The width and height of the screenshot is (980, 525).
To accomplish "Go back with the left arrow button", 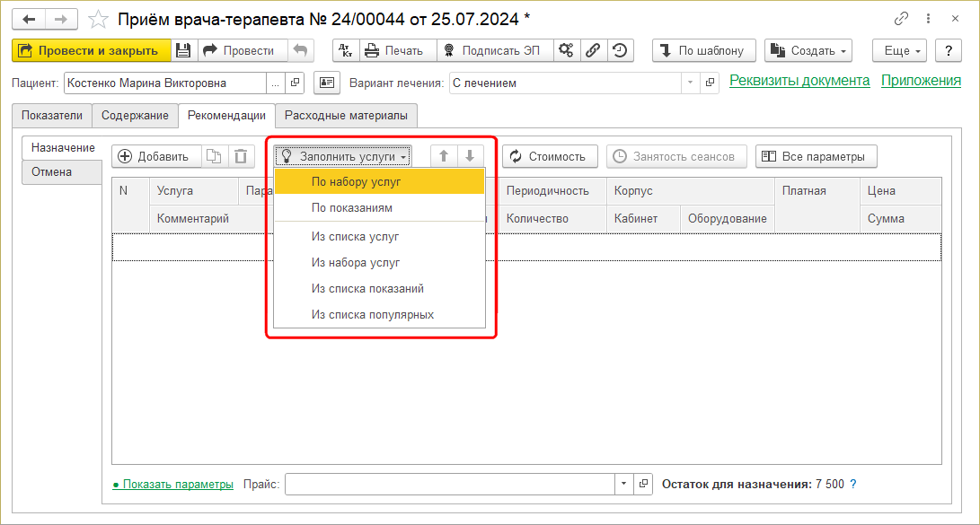I will (x=29, y=20).
